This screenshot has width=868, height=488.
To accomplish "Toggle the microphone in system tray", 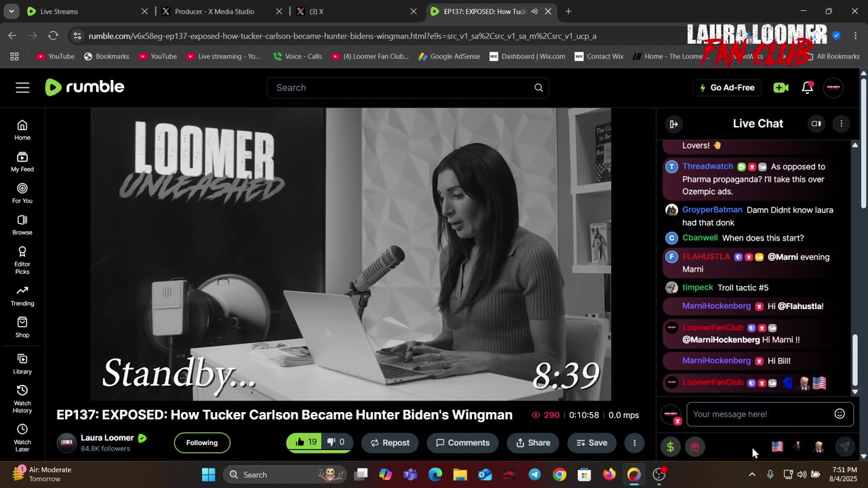I will tap(770, 474).
